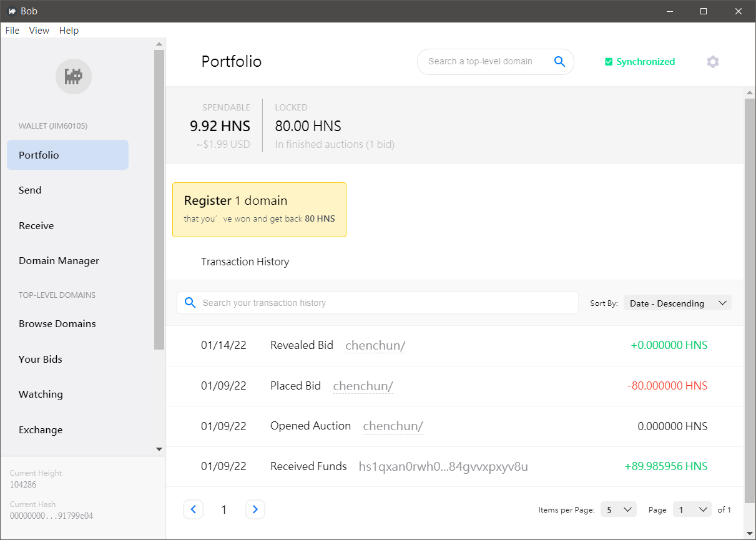This screenshot has width=756, height=540.
Task: Open the Your Bids sidebar section
Action: (x=41, y=360)
